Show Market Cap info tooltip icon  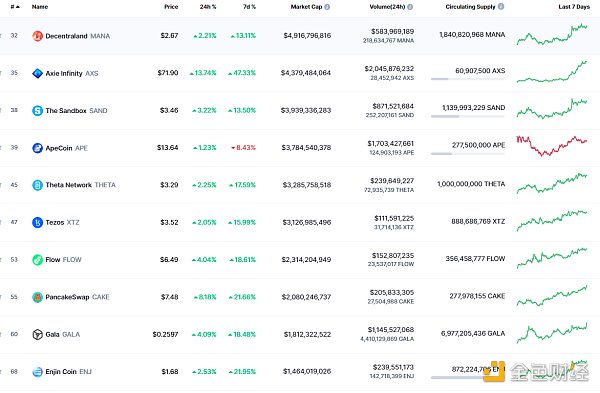click(x=327, y=7)
